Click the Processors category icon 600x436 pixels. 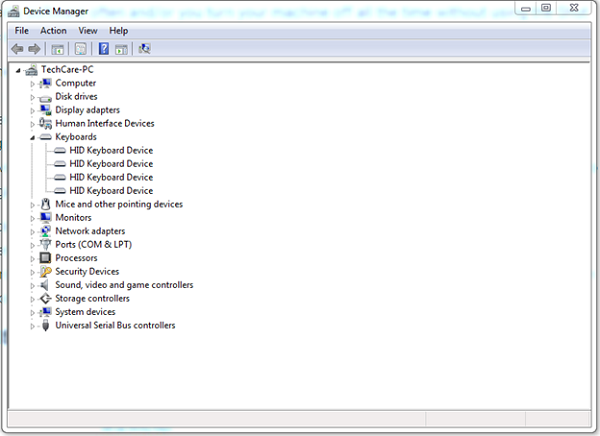(45, 258)
